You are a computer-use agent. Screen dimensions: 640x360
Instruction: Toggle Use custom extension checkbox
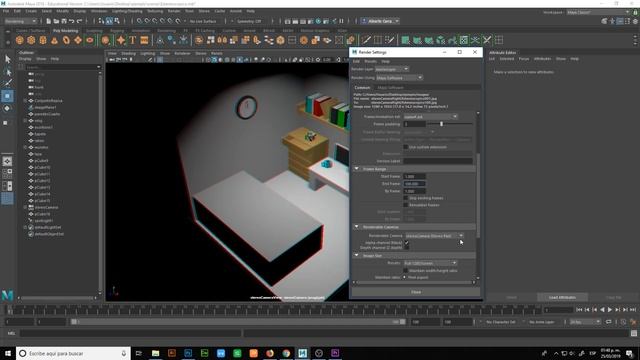tap(406, 147)
